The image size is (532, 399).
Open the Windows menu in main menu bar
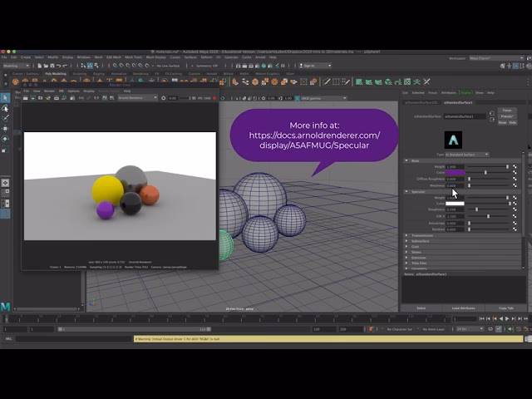83,57
